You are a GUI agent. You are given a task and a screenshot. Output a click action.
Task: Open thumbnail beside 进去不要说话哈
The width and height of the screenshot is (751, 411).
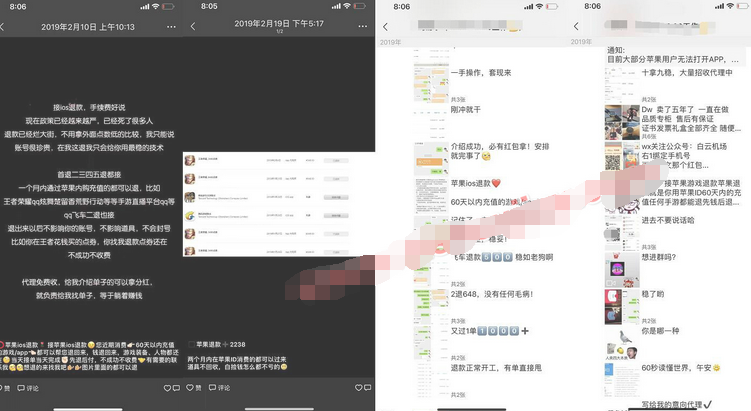point(622,233)
